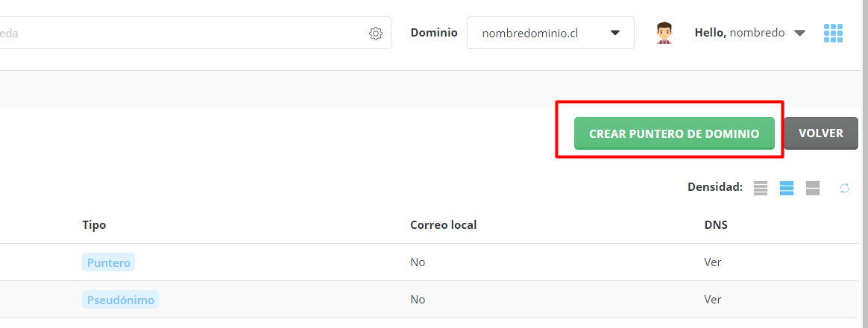Click the Pseudónimo type tag

[x=120, y=299]
